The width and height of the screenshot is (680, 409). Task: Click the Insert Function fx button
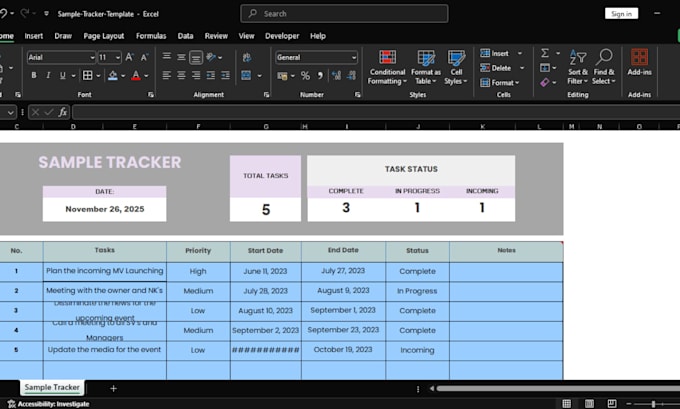tap(63, 112)
